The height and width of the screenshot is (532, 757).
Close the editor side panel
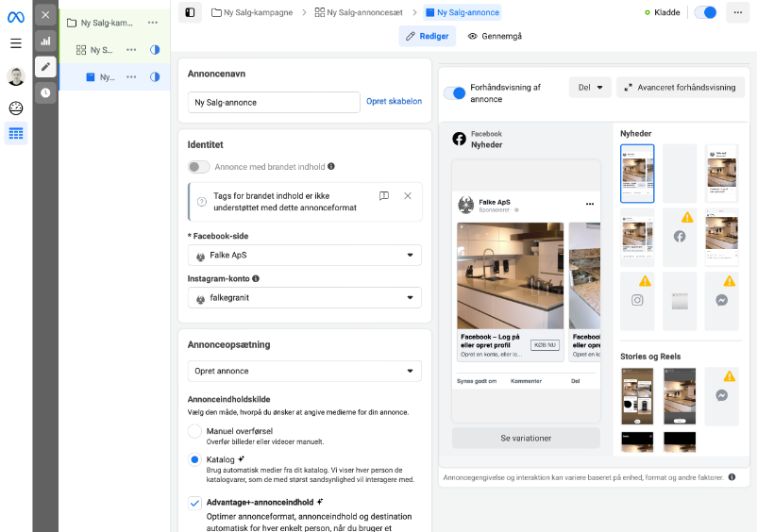45,15
